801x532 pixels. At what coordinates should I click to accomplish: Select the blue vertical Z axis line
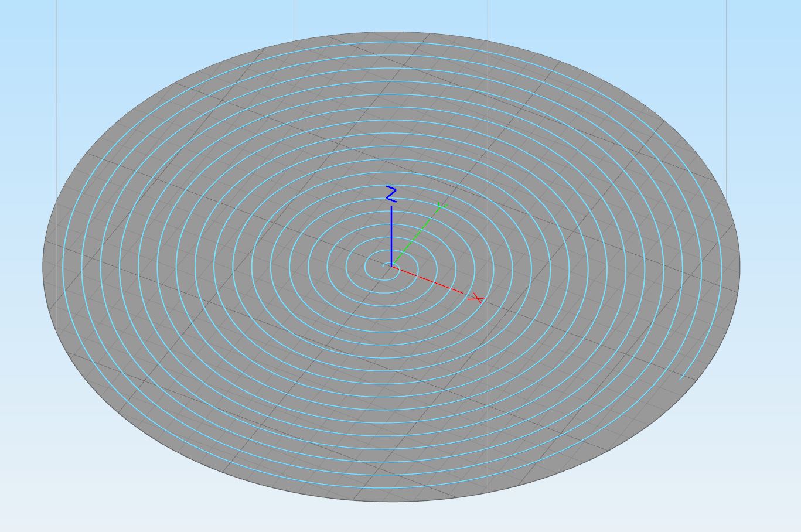pos(391,235)
